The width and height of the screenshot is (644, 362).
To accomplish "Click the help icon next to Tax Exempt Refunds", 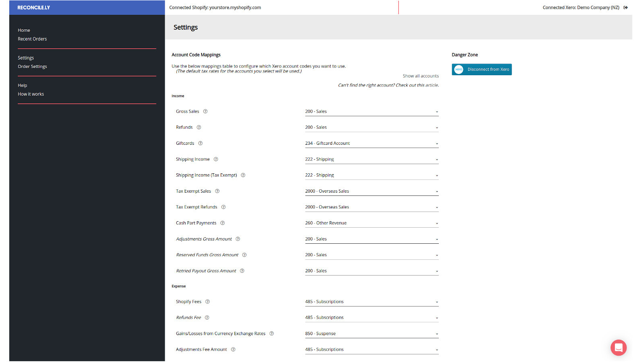I will coord(223,207).
